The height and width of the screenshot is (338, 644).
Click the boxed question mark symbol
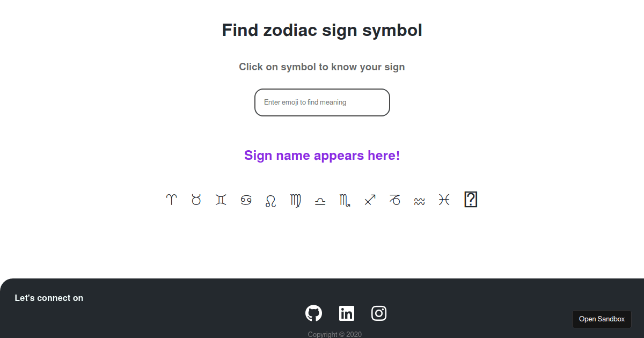[471, 199]
